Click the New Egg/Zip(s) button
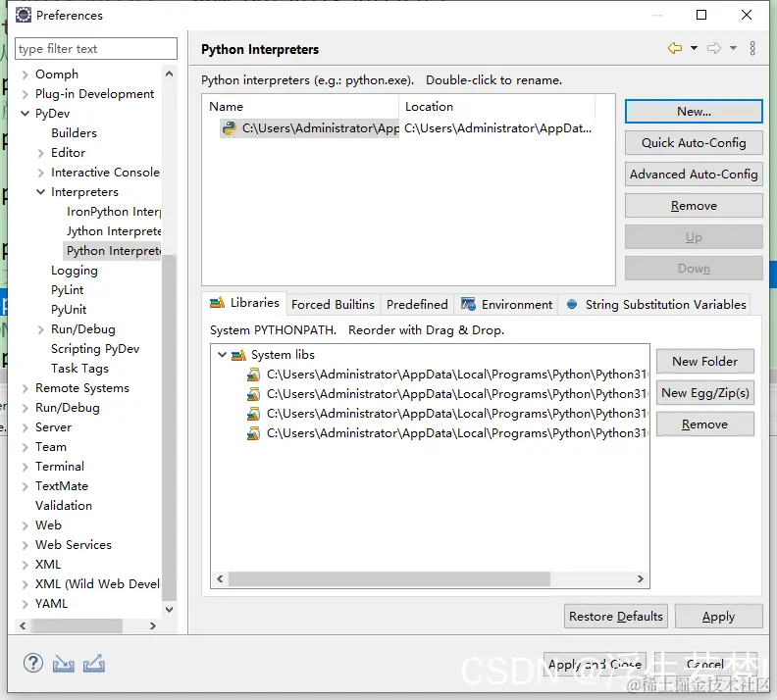The height and width of the screenshot is (700, 777). point(705,393)
